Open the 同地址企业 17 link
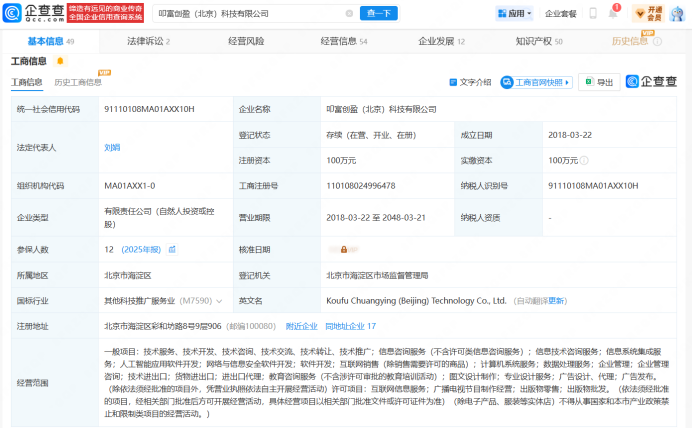 coord(350,327)
